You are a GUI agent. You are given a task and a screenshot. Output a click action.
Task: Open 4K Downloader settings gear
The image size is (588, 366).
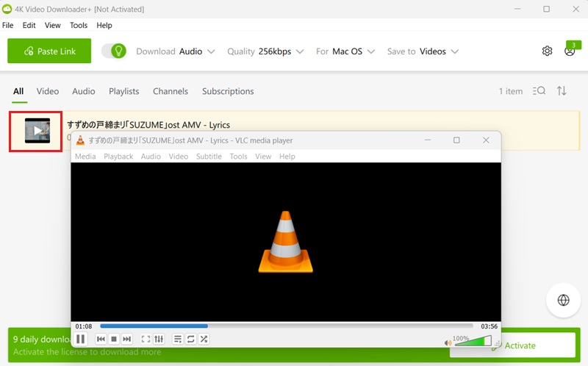pyautogui.click(x=547, y=51)
